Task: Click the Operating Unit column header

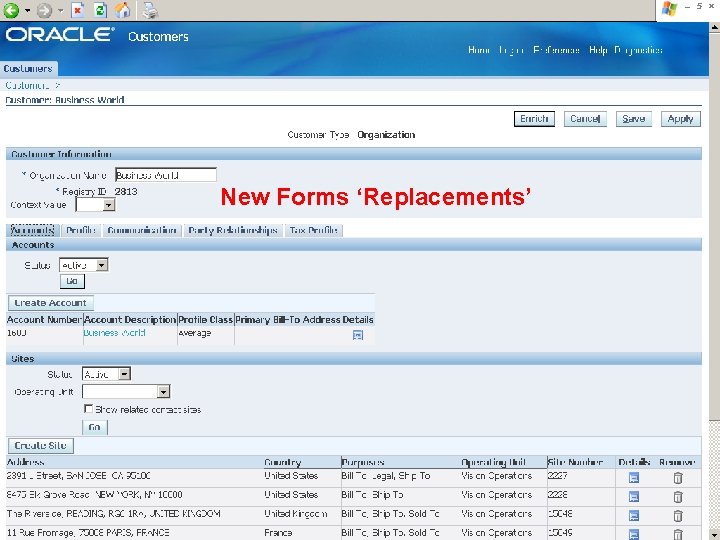Action: 493,462
